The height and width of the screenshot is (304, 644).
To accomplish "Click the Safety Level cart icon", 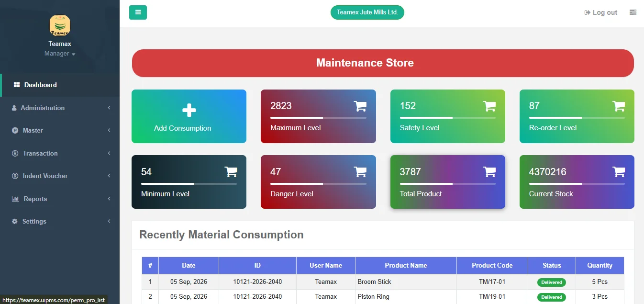I will 489,106.
